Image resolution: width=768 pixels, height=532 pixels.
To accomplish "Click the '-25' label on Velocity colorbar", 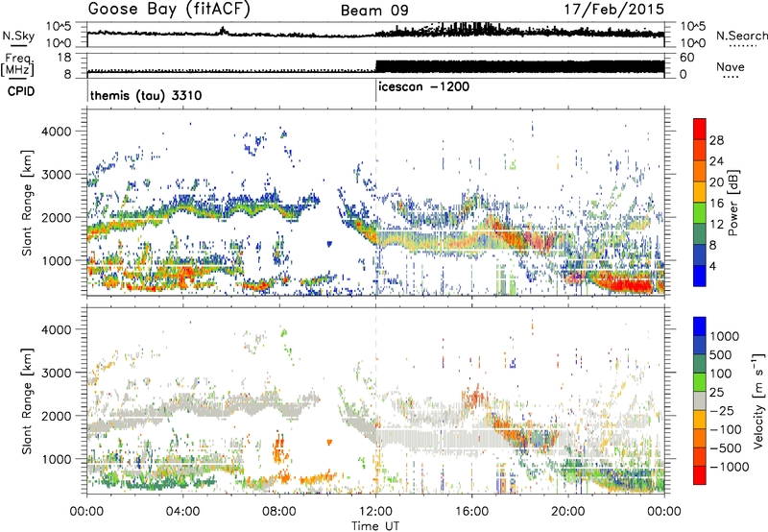I will click(x=724, y=410).
